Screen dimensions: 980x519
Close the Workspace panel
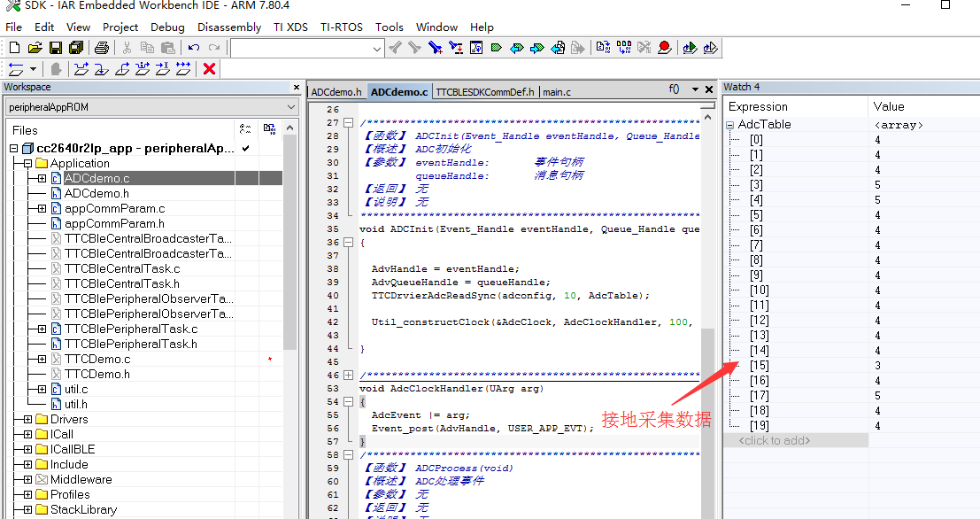pyautogui.click(x=297, y=87)
